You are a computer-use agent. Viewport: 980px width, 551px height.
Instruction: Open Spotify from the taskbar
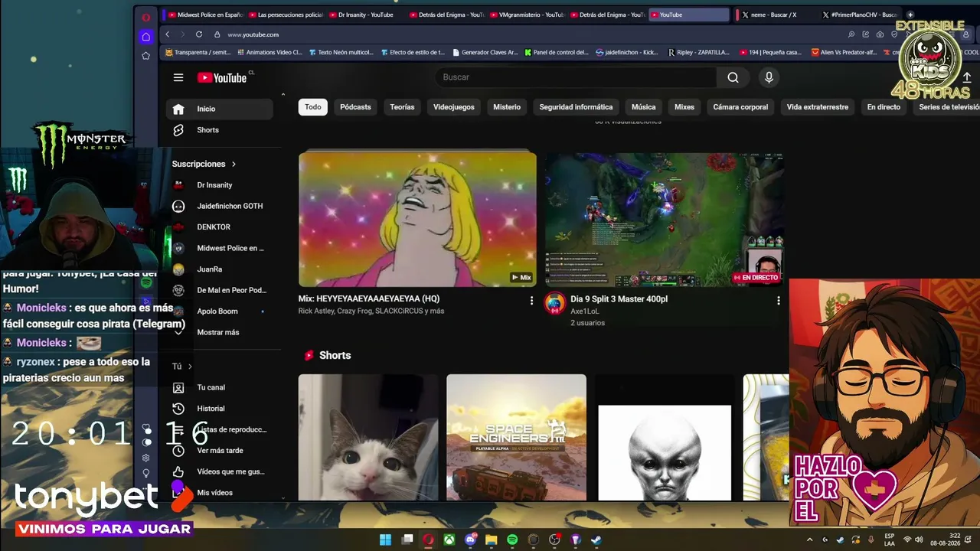click(512, 540)
